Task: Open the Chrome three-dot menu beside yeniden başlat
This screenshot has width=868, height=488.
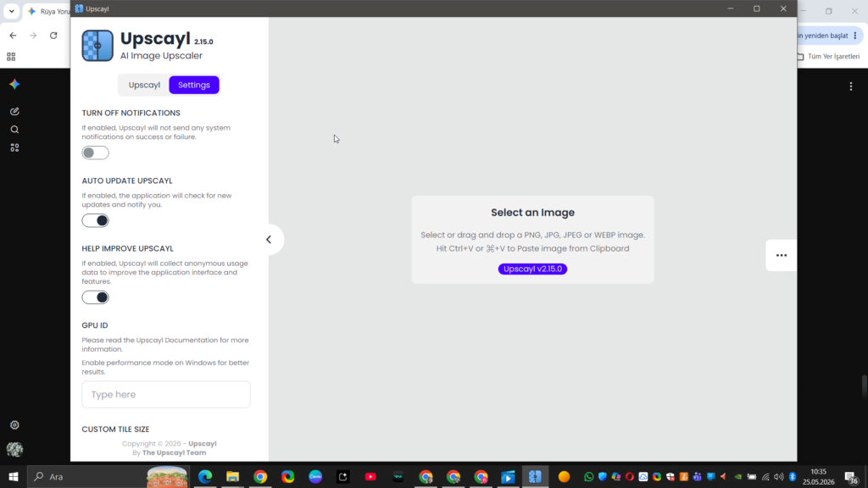Action: [x=855, y=36]
